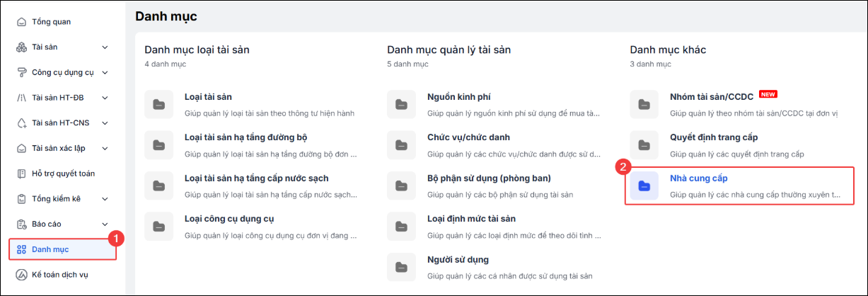Open the Nhà cung cấp category

click(x=699, y=178)
